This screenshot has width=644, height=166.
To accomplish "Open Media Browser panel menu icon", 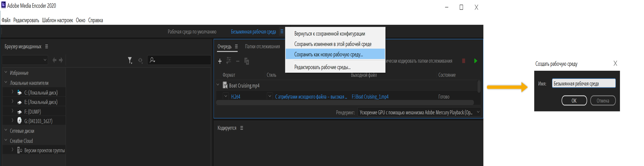I will (x=47, y=47).
